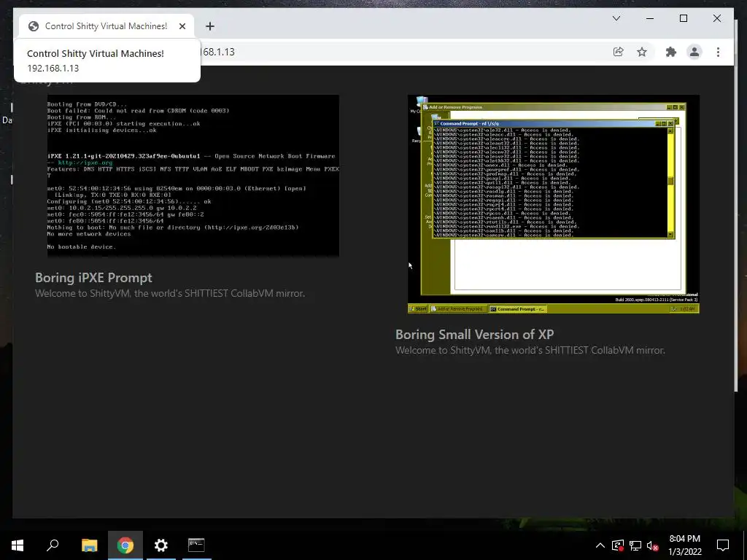The height and width of the screenshot is (560, 747).
Task: Open the Chrome profile avatar
Action: click(x=694, y=52)
